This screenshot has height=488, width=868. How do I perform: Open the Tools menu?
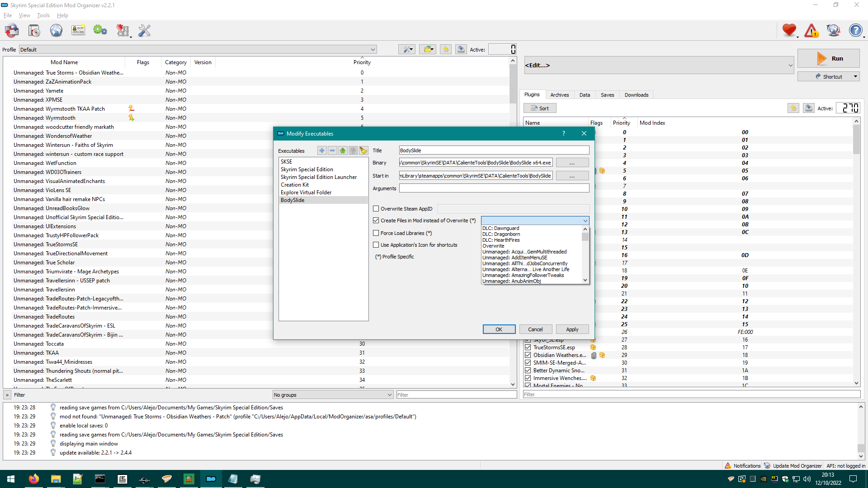(x=43, y=15)
